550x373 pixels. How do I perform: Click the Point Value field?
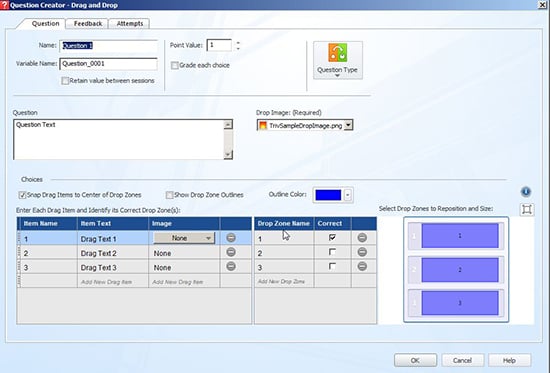(x=219, y=45)
